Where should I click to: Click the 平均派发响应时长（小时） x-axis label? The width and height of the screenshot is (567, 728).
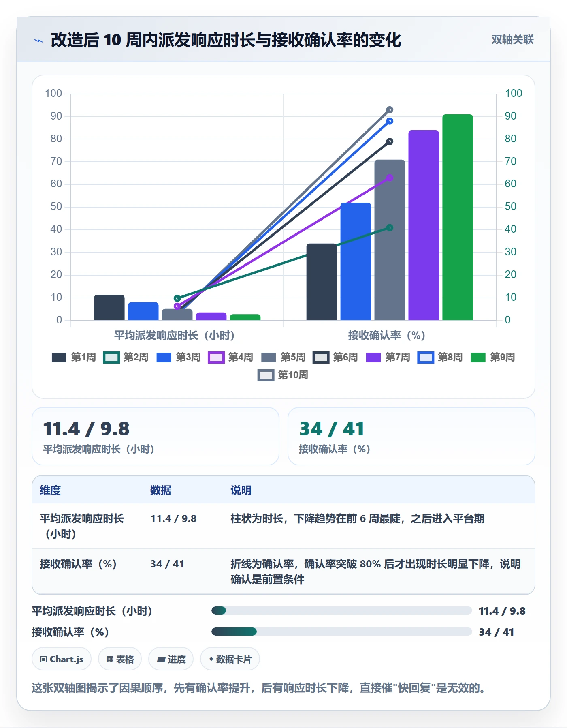click(174, 335)
